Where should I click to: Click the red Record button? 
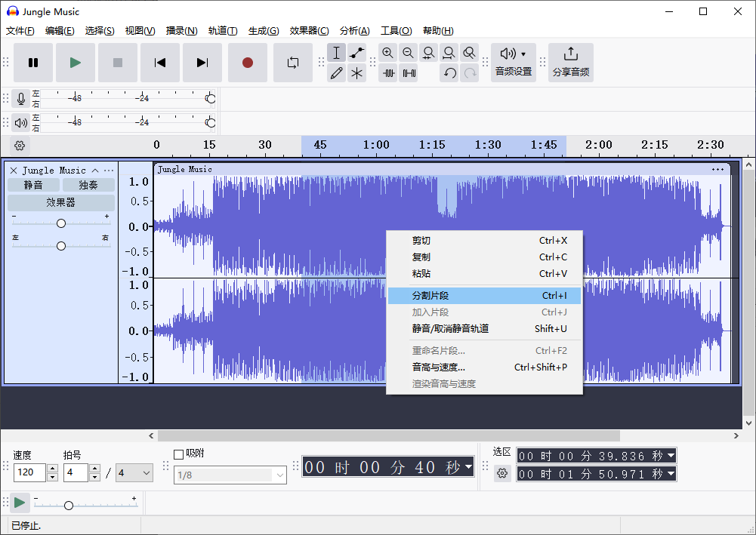click(x=248, y=63)
